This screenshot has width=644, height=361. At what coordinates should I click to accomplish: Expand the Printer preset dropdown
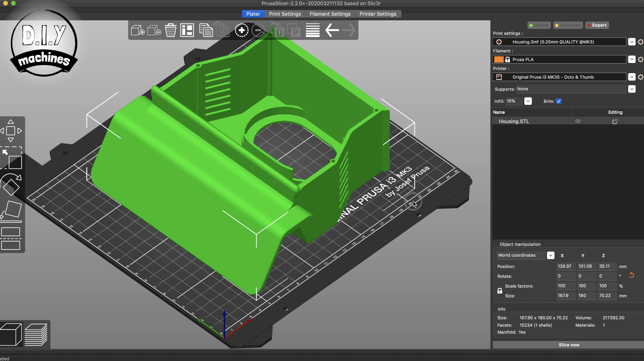[x=632, y=77]
